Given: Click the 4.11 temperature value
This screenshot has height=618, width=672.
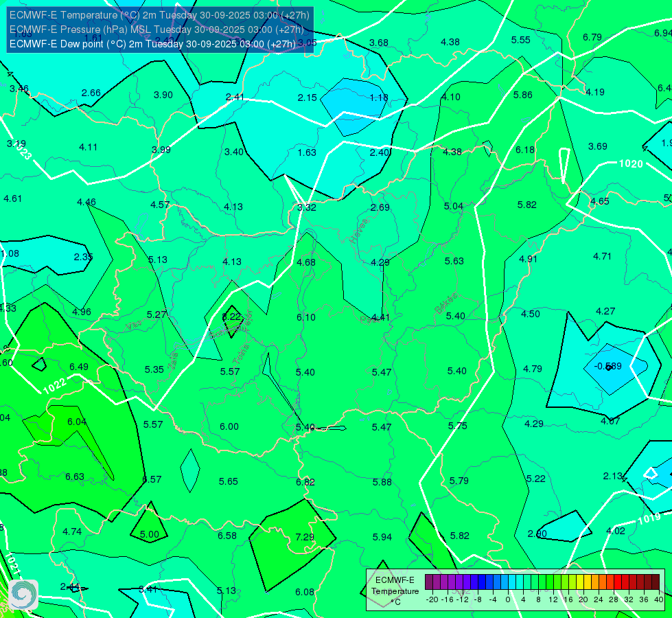Looking at the screenshot, I should pos(89,147).
